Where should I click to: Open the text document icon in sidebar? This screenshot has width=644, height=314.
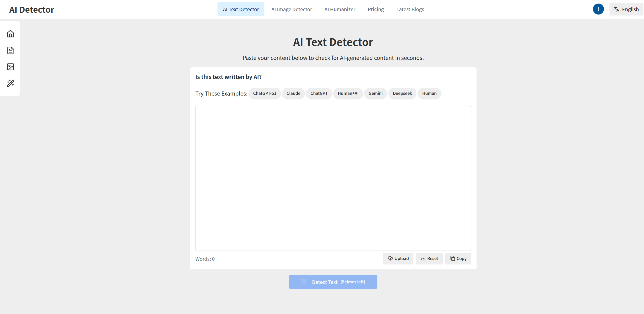10,50
